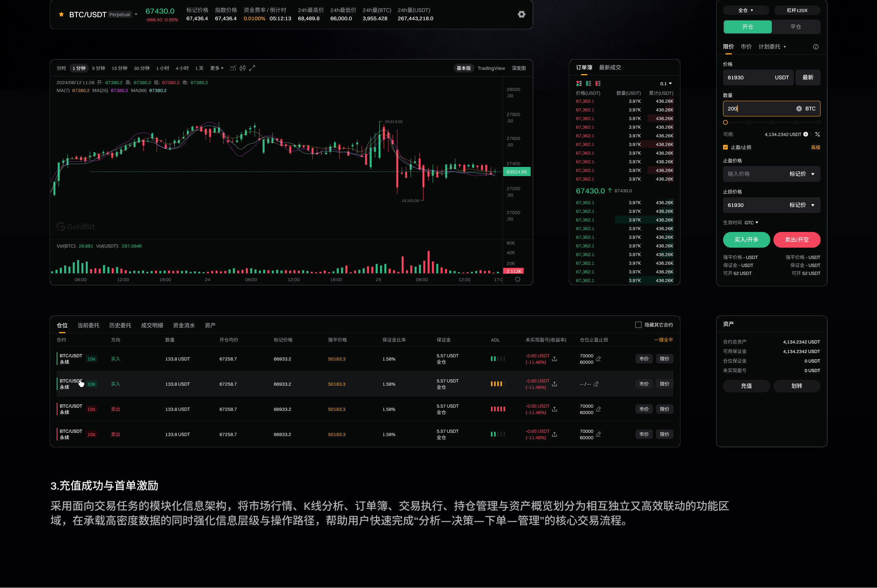877x588 pixels.
Task: Open the BTC/USDT Perpetual pair dropdown
Action: (136, 15)
